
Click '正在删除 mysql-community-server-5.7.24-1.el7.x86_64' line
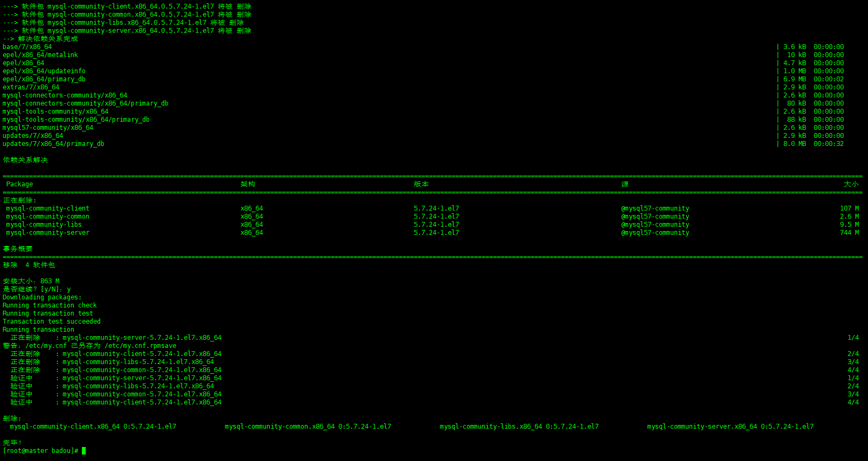[x=116, y=338]
